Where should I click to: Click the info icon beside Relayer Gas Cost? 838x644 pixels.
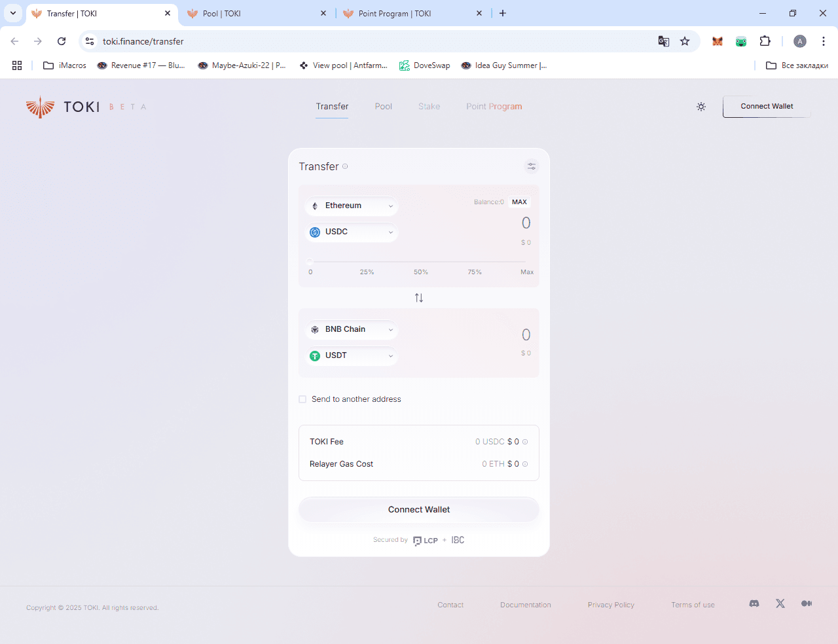(x=525, y=464)
